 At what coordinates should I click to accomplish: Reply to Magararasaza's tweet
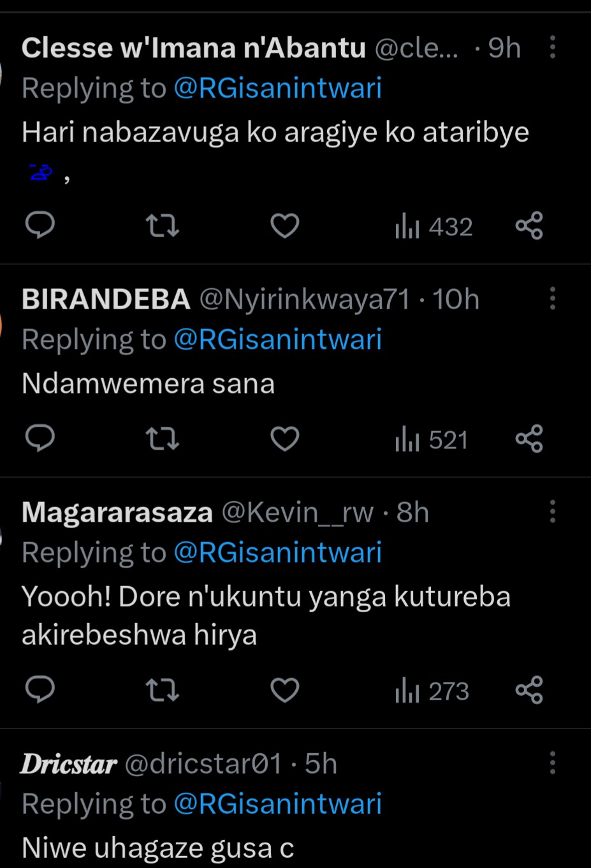(40, 690)
